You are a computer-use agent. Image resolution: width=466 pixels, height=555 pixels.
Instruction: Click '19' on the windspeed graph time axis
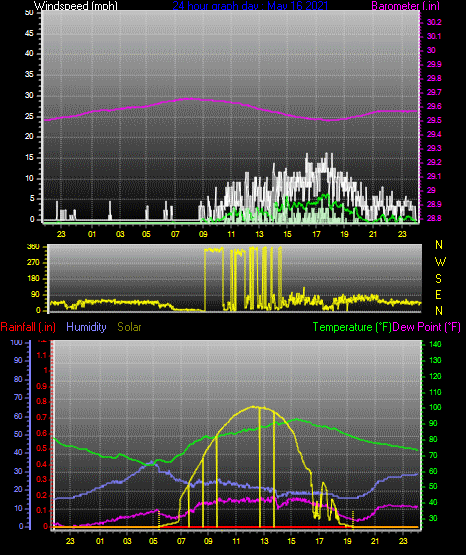pyautogui.click(x=344, y=234)
